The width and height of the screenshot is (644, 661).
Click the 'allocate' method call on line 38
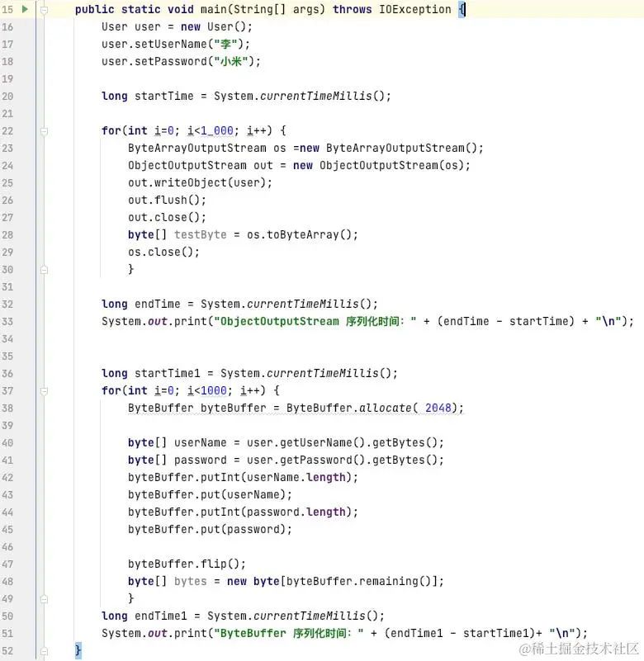coord(385,408)
